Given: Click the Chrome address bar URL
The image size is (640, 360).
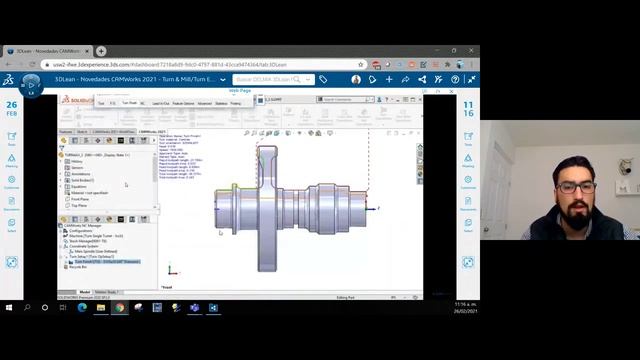Looking at the screenshot, I should point(170,64).
